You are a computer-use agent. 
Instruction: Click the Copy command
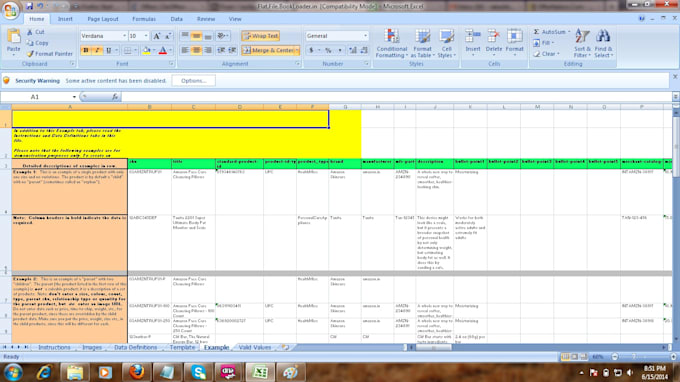coord(37,43)
